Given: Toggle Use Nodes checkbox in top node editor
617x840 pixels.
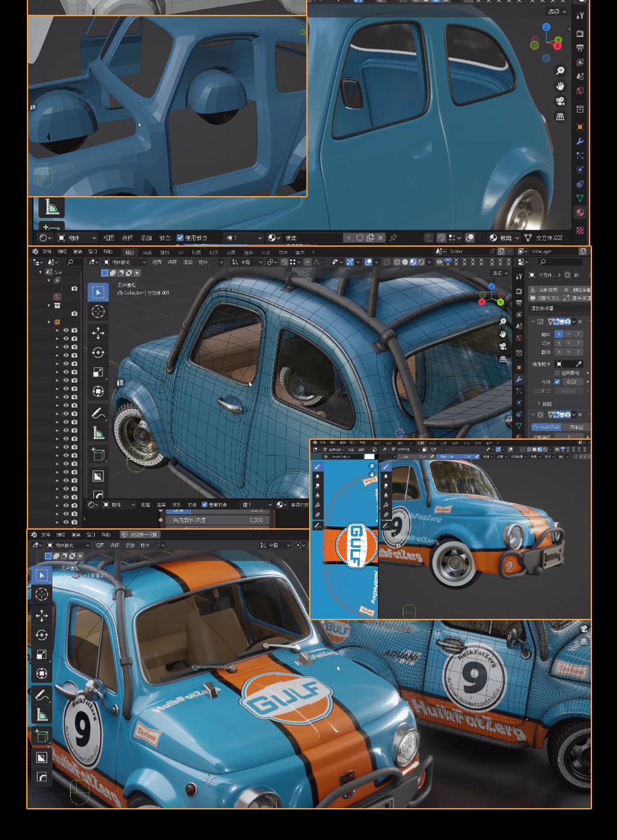Looking at the screenshot, I should [x=180, y=238].
